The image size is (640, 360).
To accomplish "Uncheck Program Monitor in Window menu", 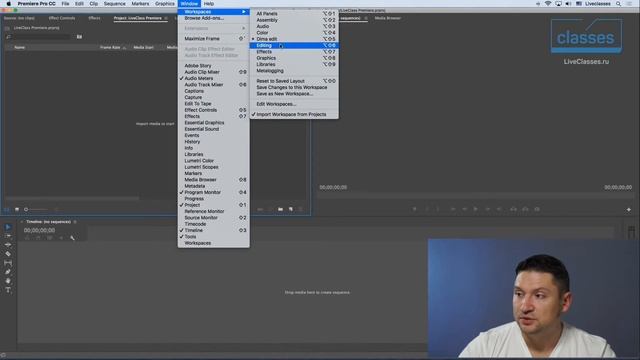I will (x=213, y=192).
